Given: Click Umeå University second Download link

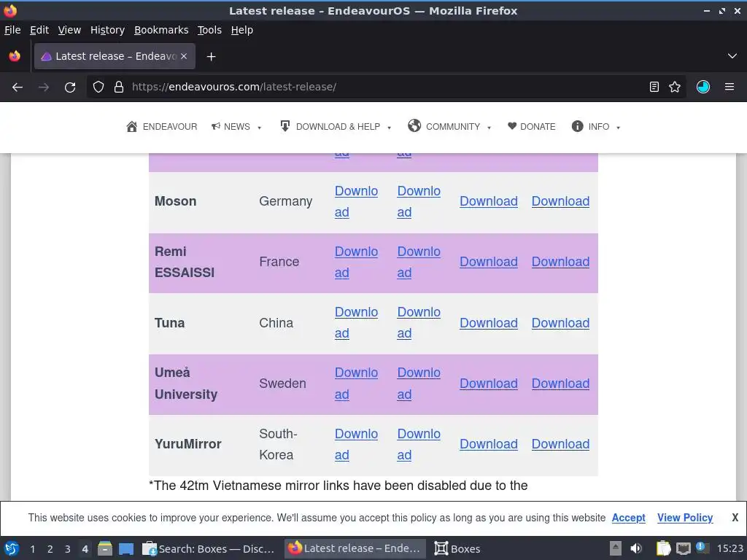Looking at the screenshot, I should pyautogui.click(x=418, y=384).
